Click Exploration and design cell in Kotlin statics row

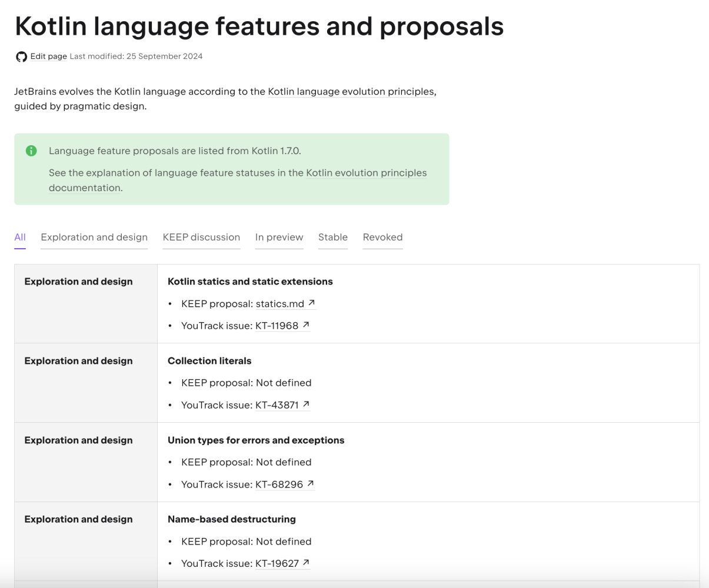coord(86,304)
